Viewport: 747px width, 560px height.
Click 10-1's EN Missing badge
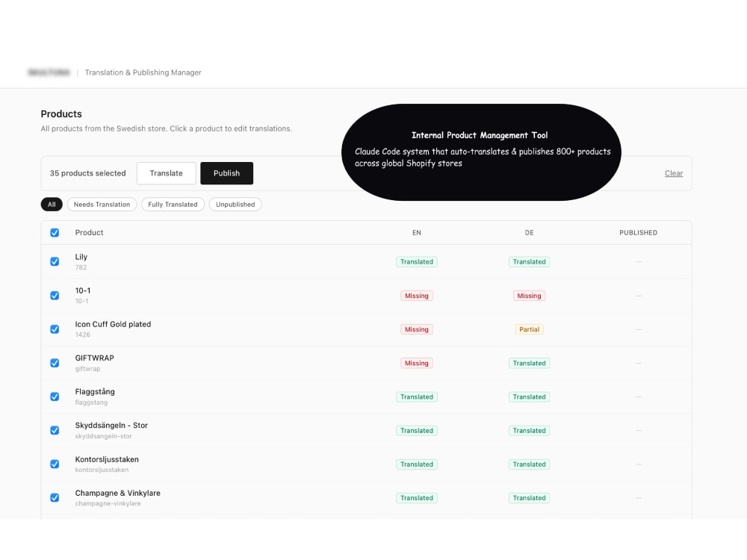pyautogui.click(x=417, y=296)
